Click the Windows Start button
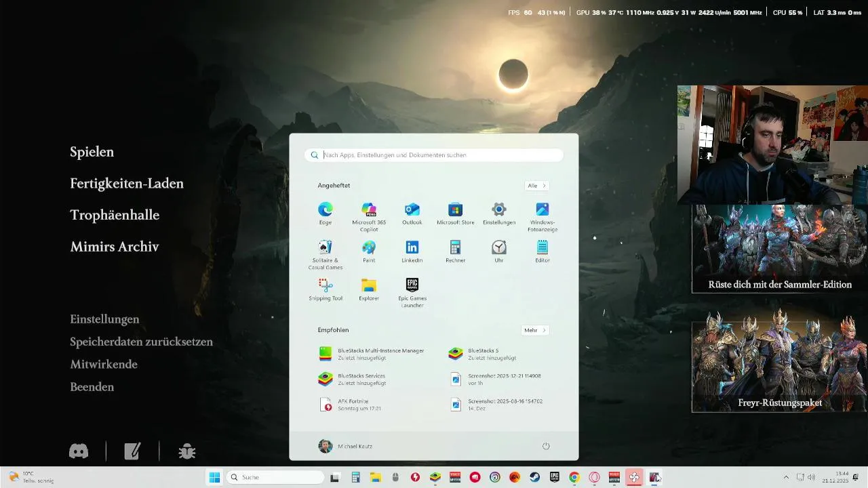The image size is (868, 488). point(214,477)
